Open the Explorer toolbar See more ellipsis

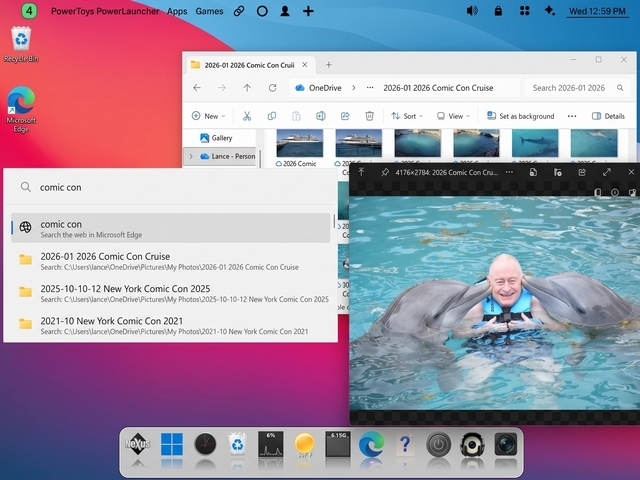click(x=572, y=116)
